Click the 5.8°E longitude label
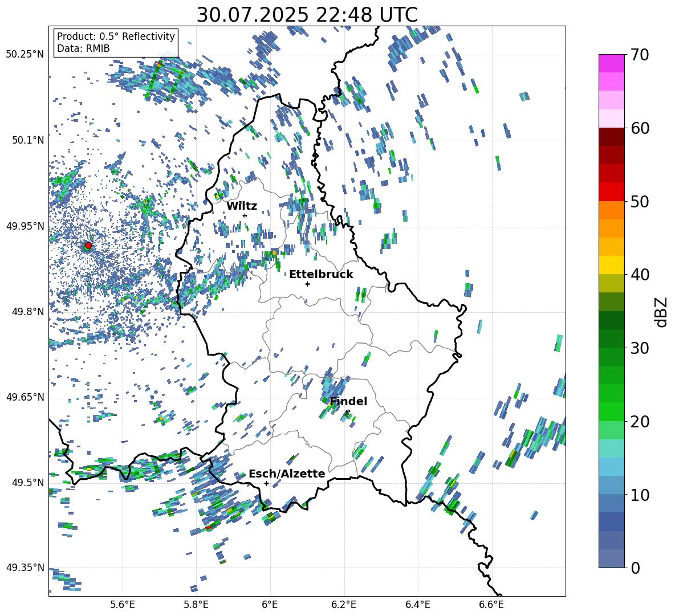Viewport: 675px width, 616px height. pos(196,605)
